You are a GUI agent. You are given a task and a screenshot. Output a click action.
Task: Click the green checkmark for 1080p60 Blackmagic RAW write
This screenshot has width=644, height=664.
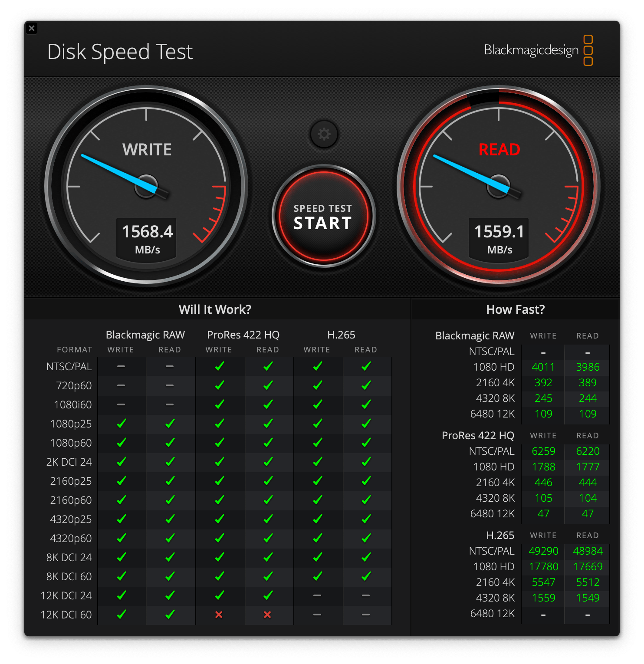(121, 443)
